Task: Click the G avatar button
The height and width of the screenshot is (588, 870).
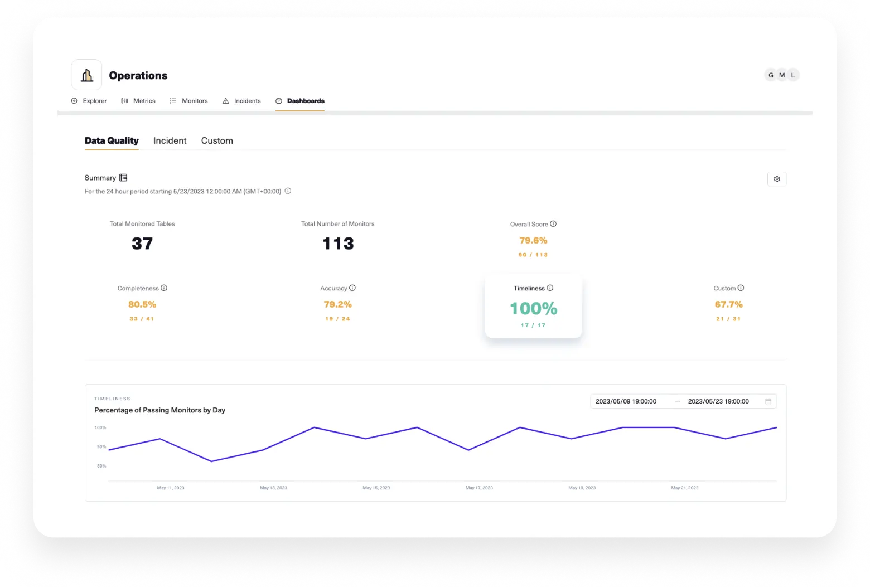Action: click(771, 75)
